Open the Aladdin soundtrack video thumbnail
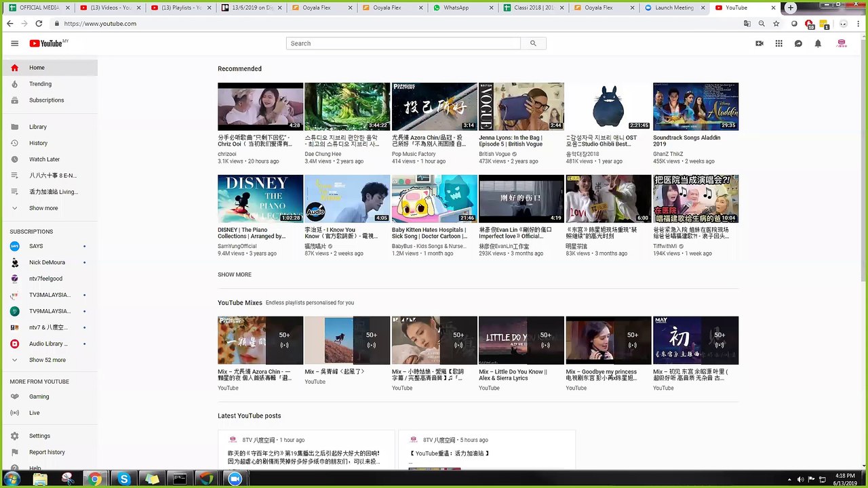868x488 pixels. click(696, 106)
